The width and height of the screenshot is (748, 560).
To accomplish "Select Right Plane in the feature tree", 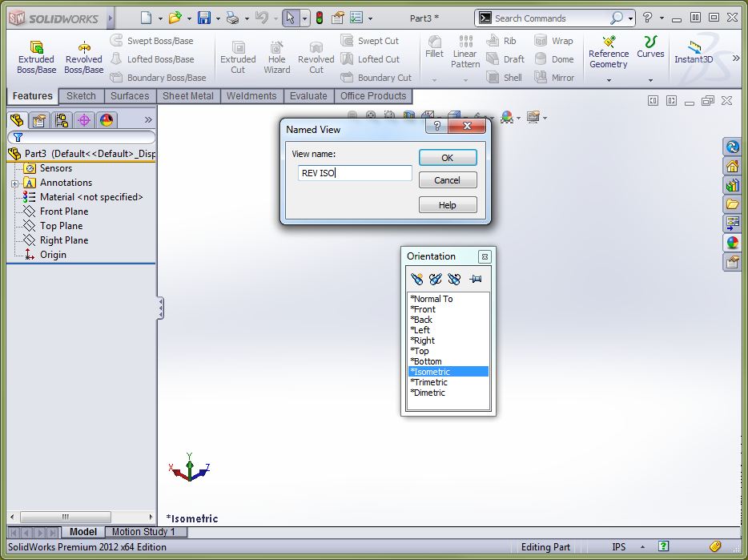I will pos(64,240).
